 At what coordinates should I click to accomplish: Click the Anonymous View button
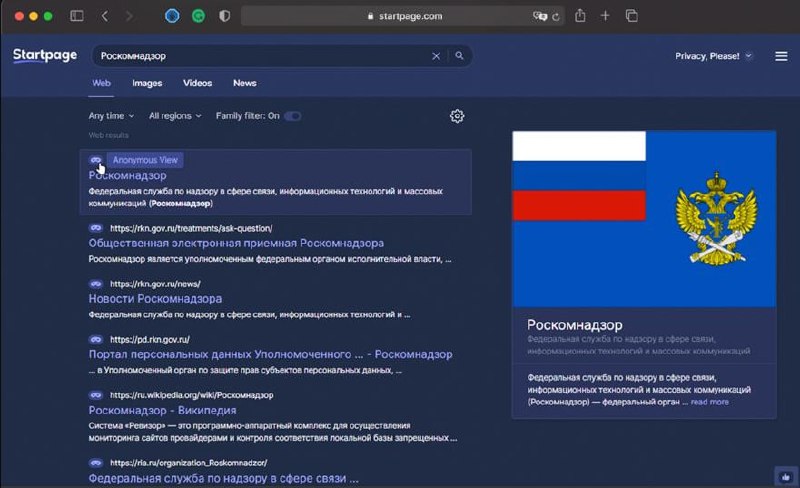pyautogui.click(x=145, y=160)
